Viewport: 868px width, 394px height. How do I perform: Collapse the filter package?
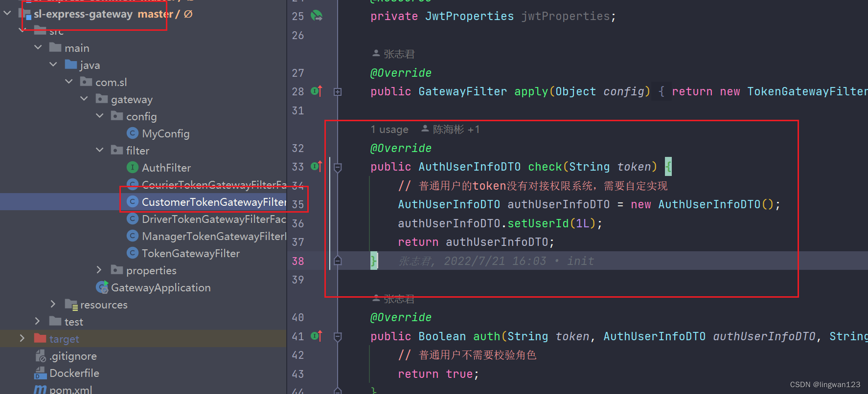click(x=100, y=150)
